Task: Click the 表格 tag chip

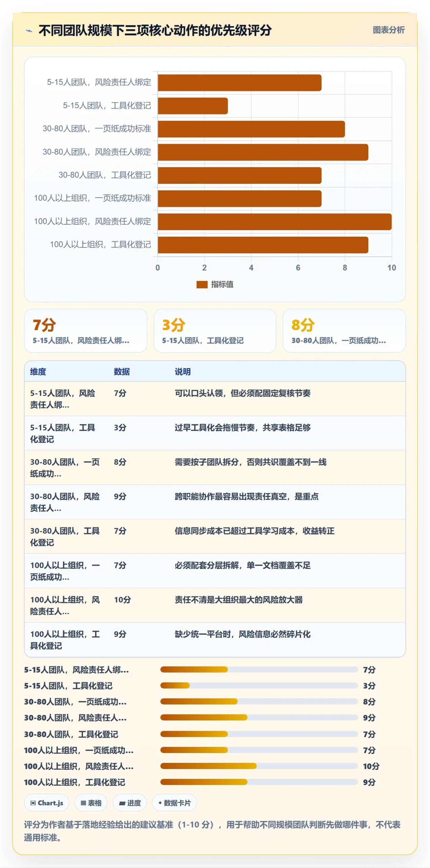Action: click(91, 802)
